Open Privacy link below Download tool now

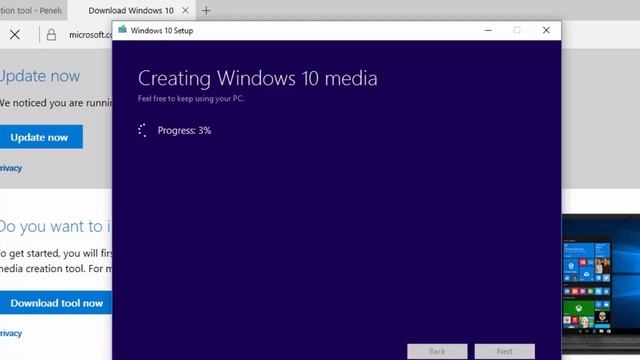(11, 333)
